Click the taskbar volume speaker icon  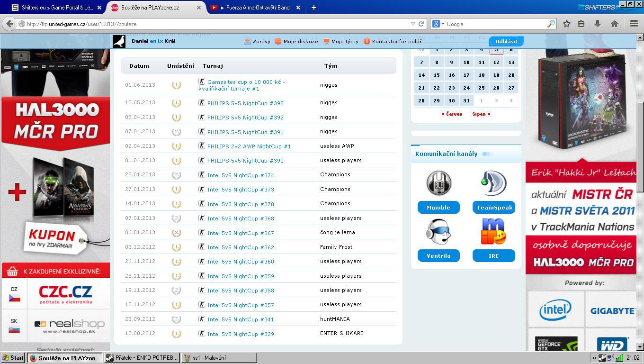(x=610, y=358)
